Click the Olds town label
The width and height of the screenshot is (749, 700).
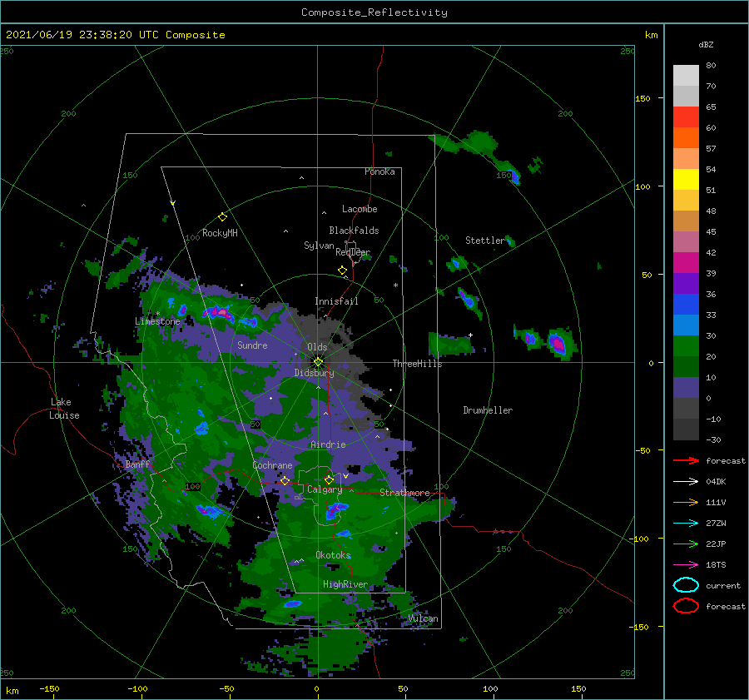tap(317, 347)
